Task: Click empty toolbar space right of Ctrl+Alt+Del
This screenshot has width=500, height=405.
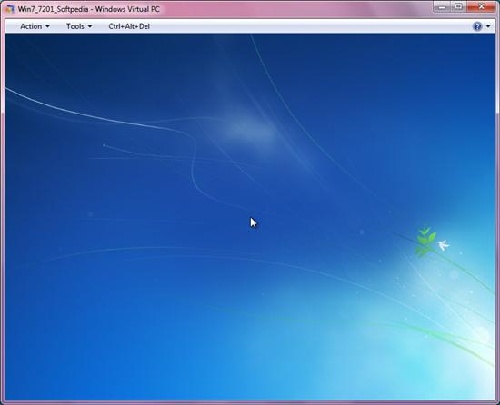Action: (310, 26)
